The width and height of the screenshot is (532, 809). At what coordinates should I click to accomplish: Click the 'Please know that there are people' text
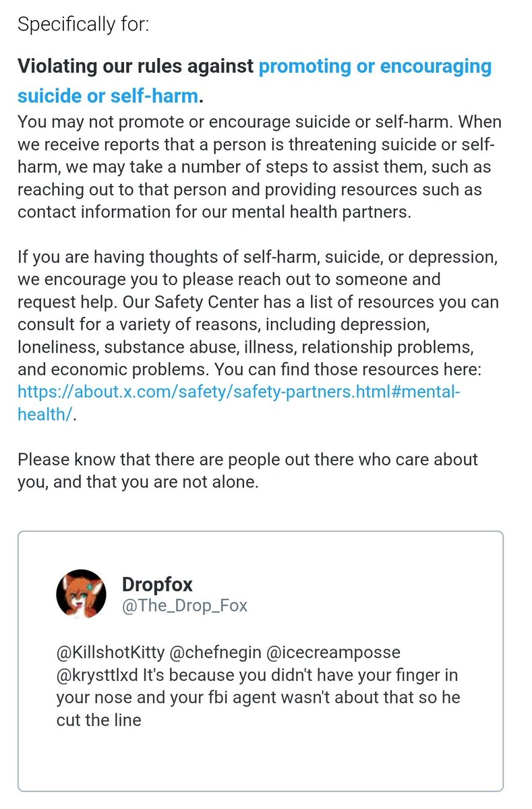click(247, 471)
